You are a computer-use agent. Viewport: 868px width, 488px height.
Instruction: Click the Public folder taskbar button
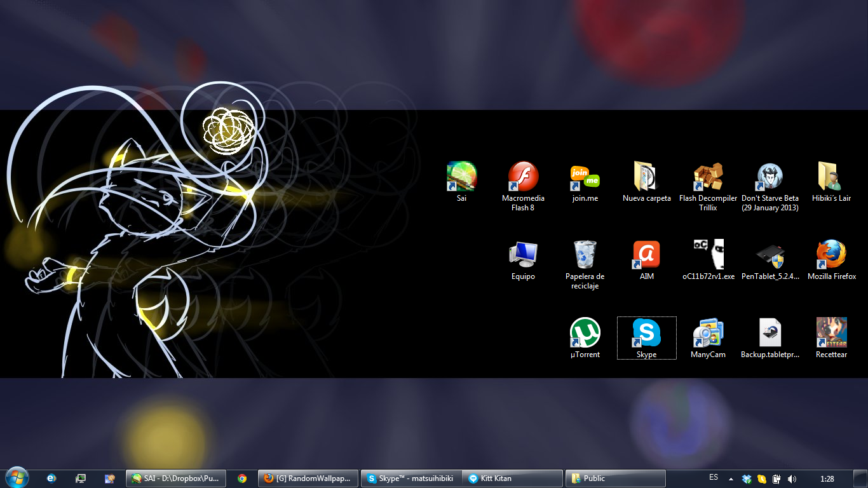616,478
